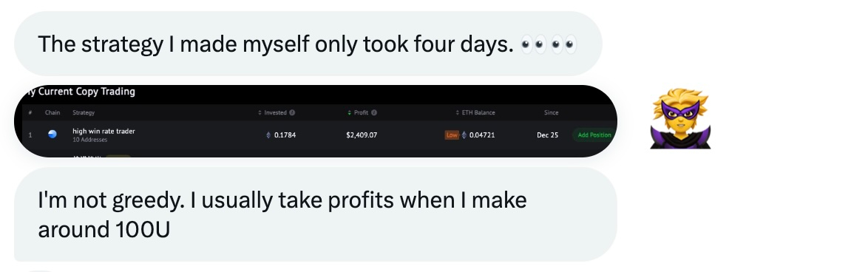868x272 pixels.
Task: Click the Add Position button
Action: tap(594, 135)
